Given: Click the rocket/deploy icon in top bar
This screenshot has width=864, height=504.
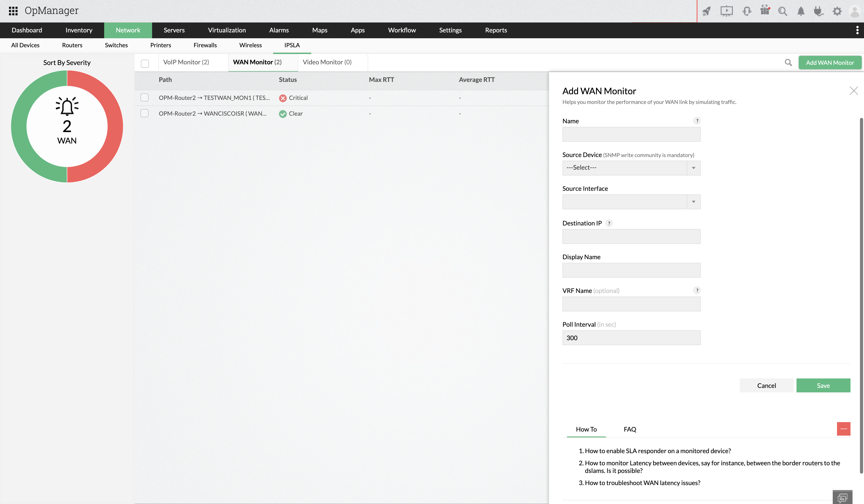Looking at the screenshot, I should click(x=707, y=11).
